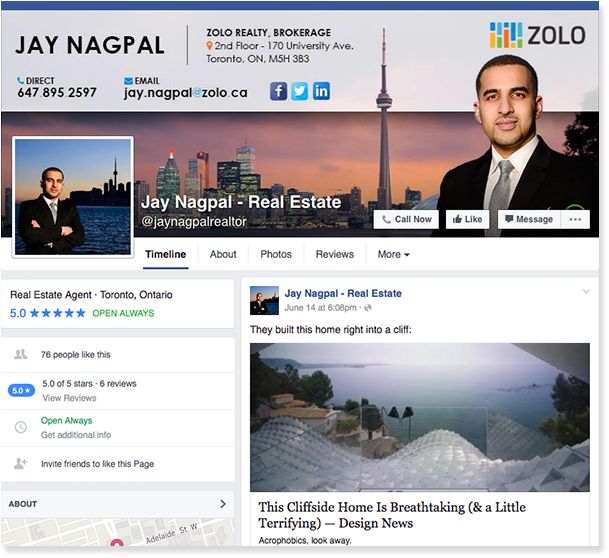The width and height of the screenshot is (609, 558).
Task: Click the LinkedIn icon in the banner
Action: (x=321, y=91)
